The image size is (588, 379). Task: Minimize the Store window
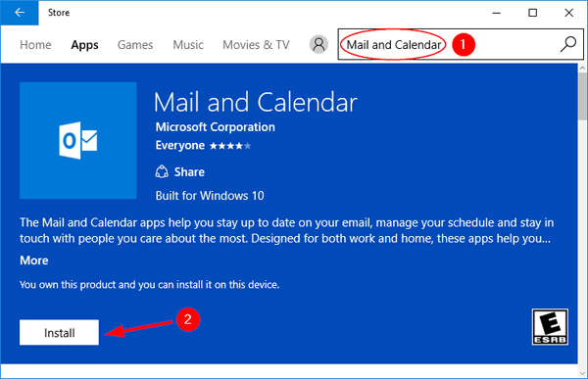(x=497, y=13)
